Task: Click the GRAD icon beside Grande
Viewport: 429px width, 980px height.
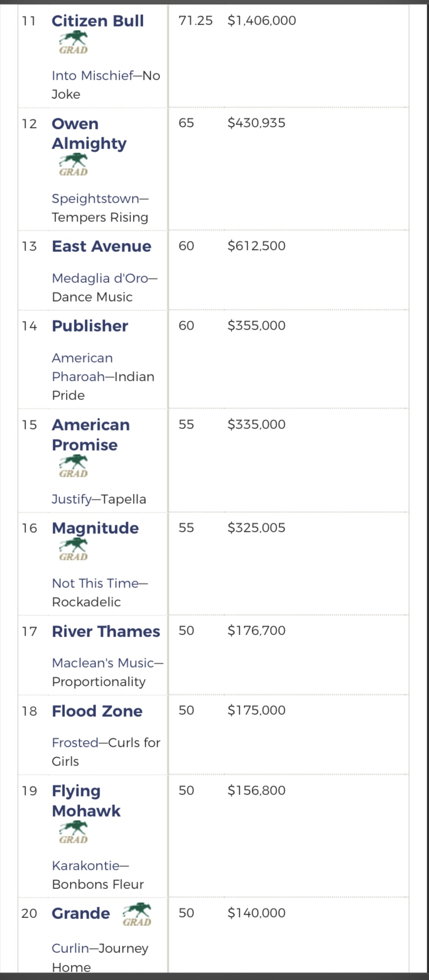Action: point(137,915)
